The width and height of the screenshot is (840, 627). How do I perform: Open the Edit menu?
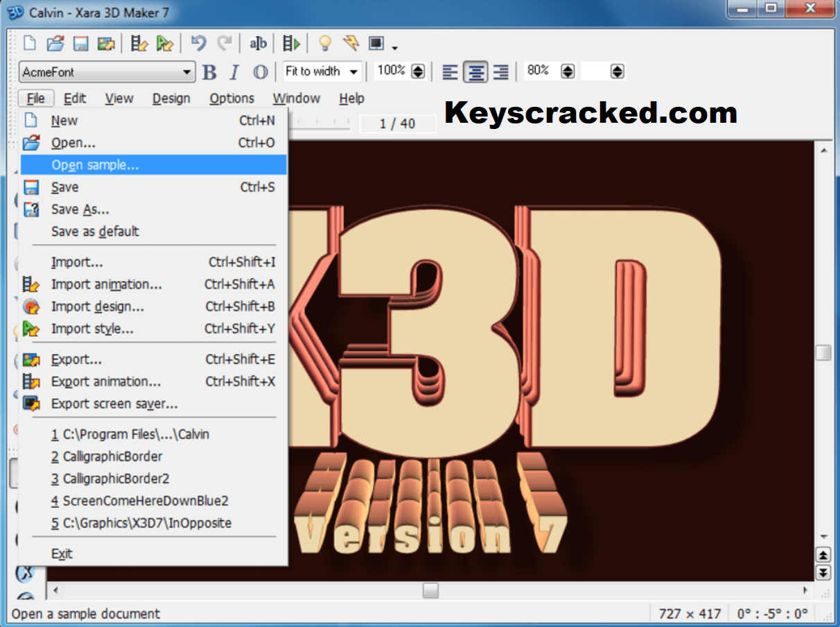click(x=75, y=98)
